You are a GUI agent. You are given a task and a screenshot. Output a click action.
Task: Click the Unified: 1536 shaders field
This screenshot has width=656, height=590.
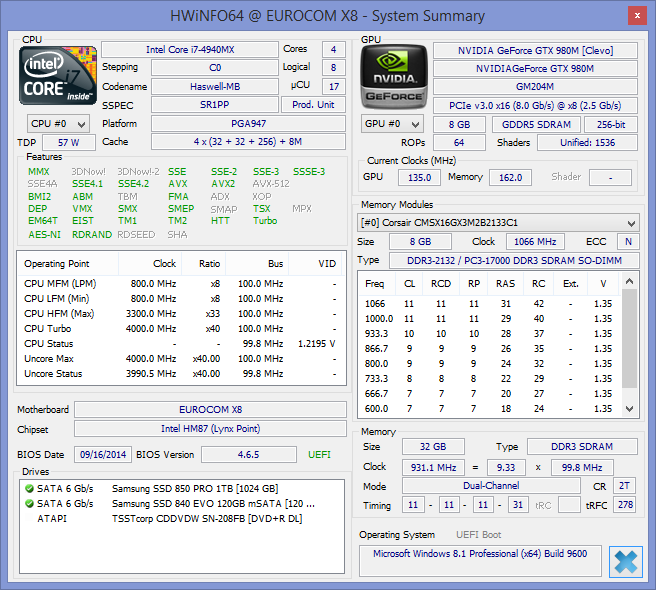click(587, 143)
